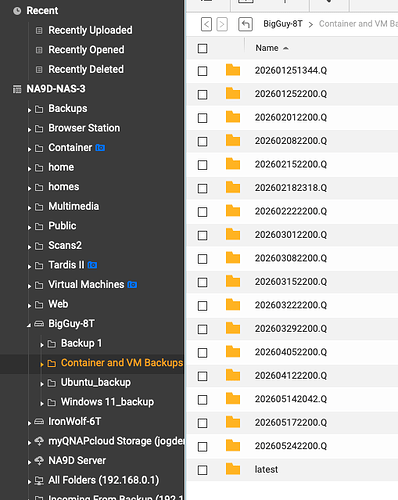The height and width of the screenshot is (500, 398).
Task: Click the myQNAPcloud Storage cloud icon
Action: 39,441
